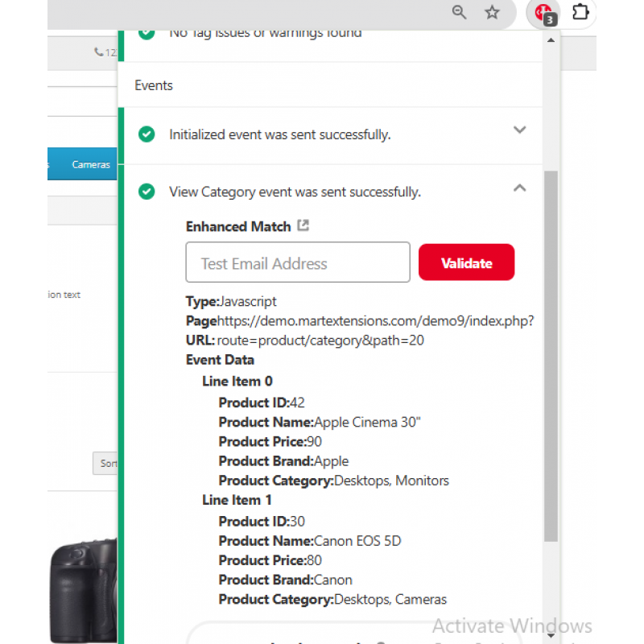The image size is (644, 644).
Task: Click the scrollbar up arrow
Action: [x=551, y=40]
